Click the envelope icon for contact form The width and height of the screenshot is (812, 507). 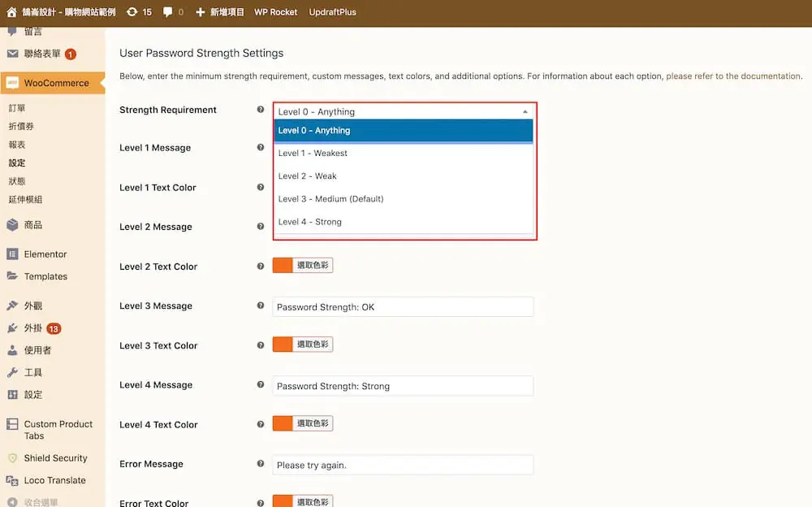coord(12,54)
